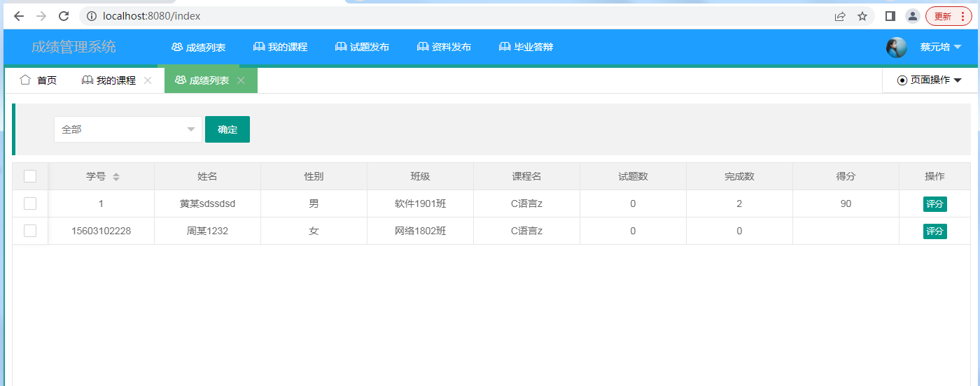Open the browser side panel icon

pos(890,16)
